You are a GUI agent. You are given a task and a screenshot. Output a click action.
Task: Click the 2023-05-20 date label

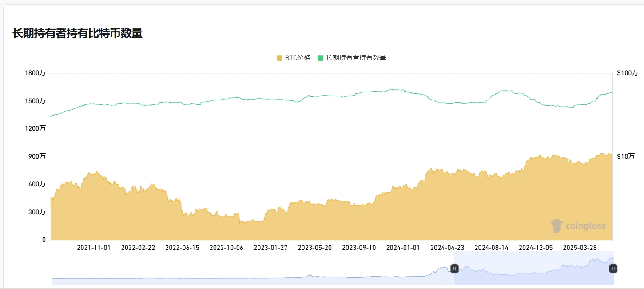tap(315, 248)
